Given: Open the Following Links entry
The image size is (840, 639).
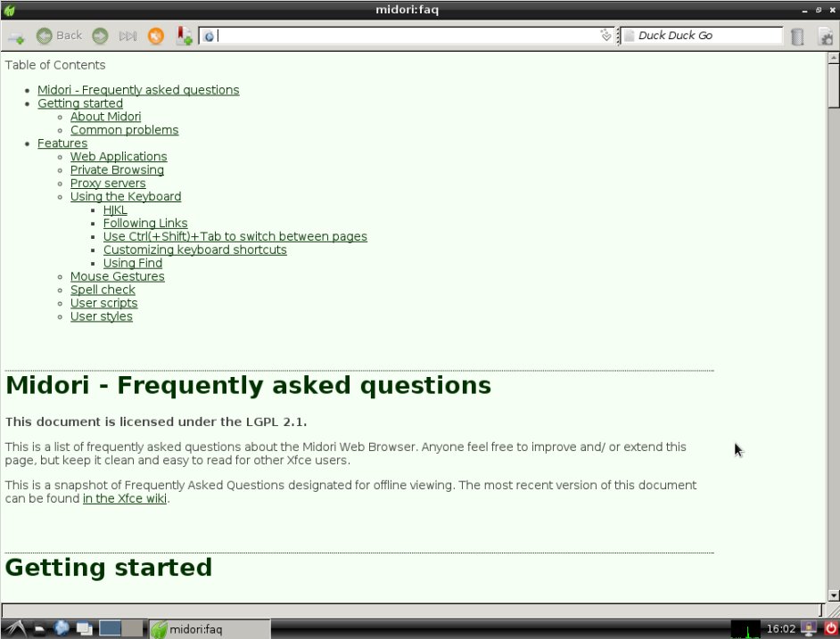Looking at the screenshot, I should point(145,224).
